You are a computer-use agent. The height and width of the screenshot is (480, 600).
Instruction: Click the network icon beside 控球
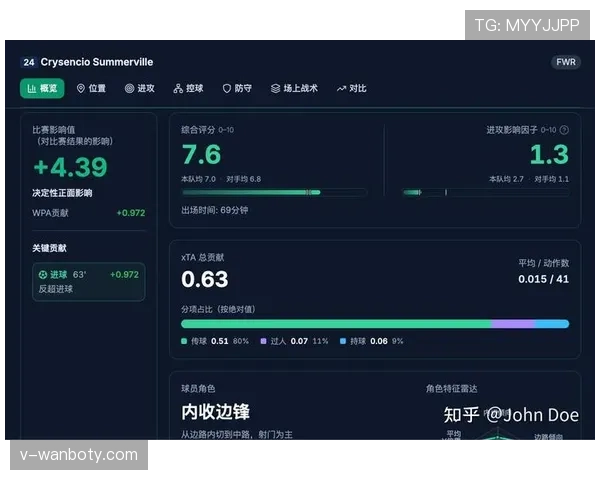[178, 88]
